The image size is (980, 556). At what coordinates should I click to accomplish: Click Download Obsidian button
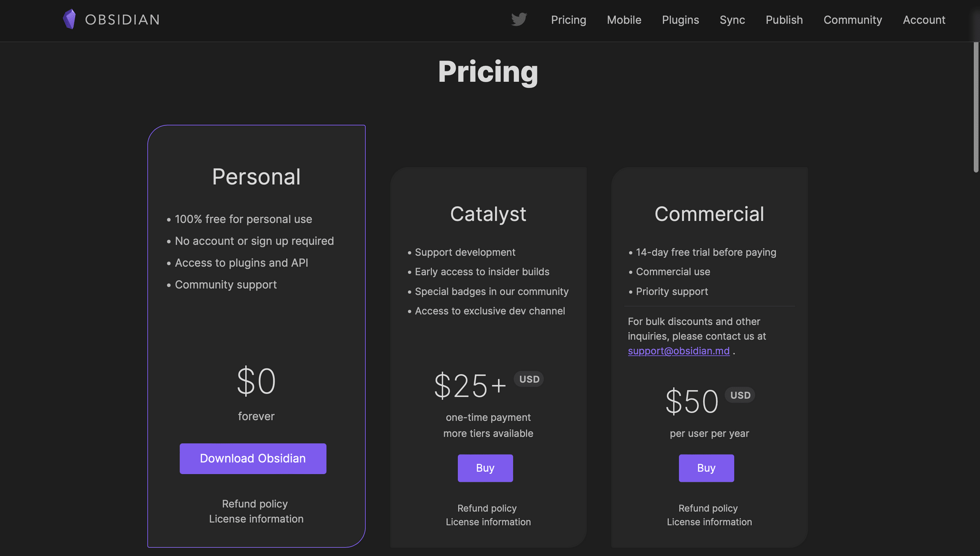pyautogui.click(x=253, y=459)
